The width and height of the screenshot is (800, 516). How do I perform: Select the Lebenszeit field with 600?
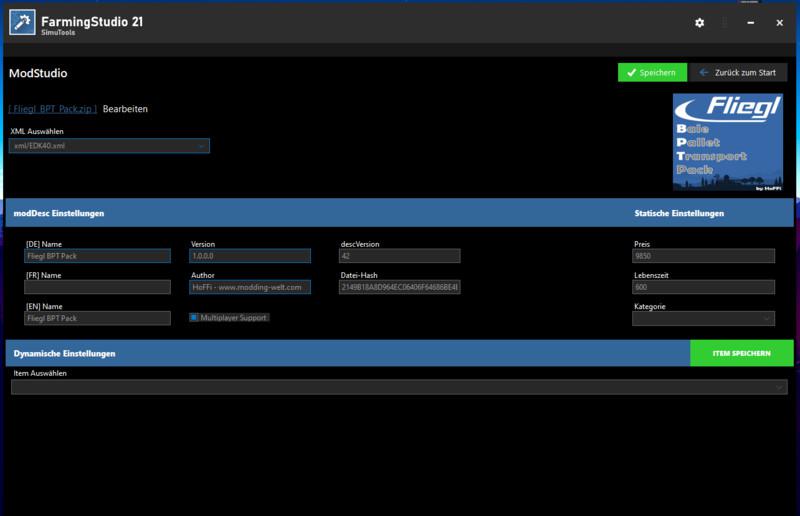[x=703, y=287]
